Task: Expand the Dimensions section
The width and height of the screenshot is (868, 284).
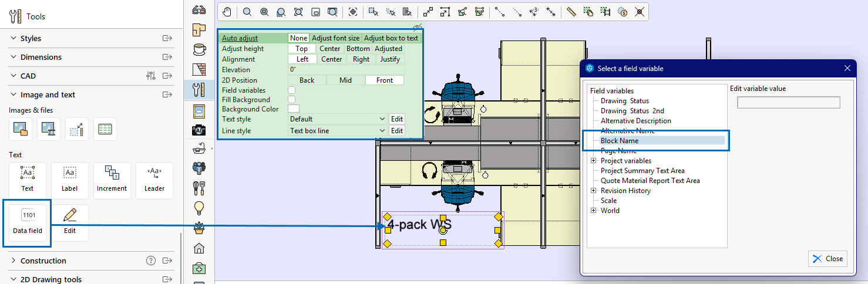Action: click(13, 57)
